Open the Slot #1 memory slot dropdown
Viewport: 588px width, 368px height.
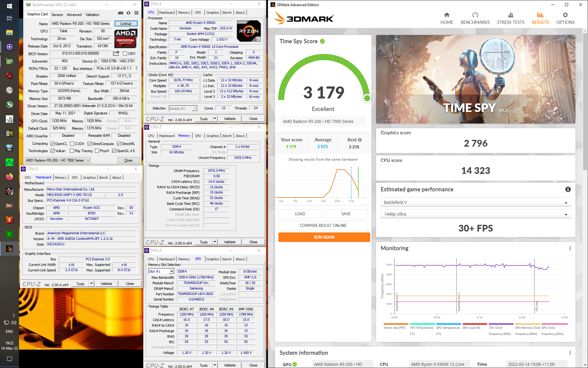point(161,271)
